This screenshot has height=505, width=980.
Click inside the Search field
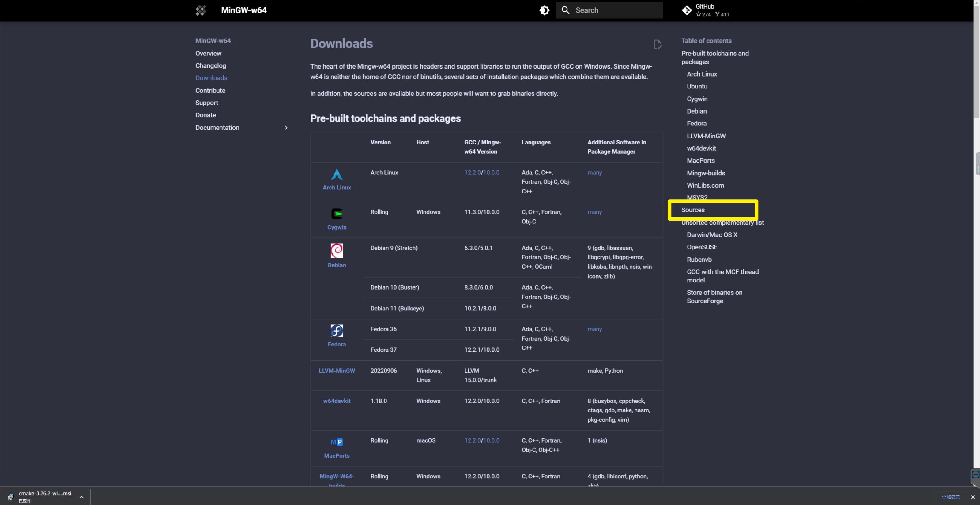609,10
